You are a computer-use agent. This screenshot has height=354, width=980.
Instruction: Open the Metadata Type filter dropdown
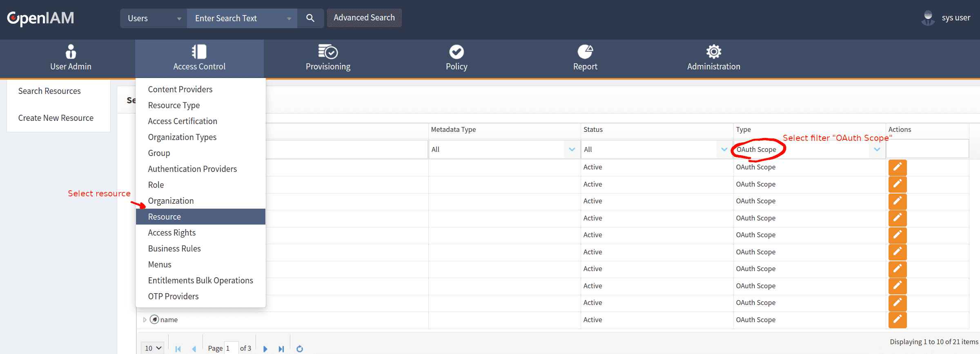(572, 149)
